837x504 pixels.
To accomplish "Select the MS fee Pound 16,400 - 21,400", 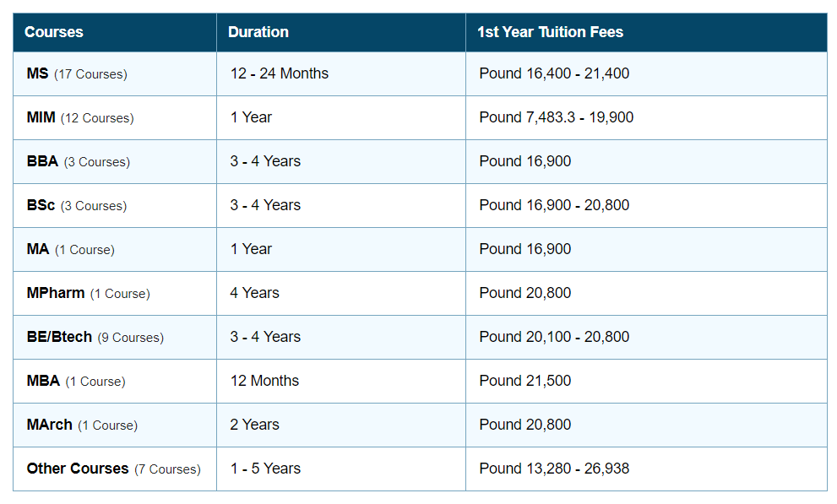I will (x=554, y=73).
